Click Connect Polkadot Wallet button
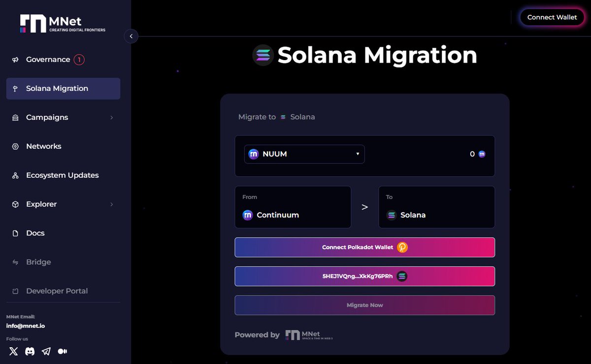 (365, 247)
